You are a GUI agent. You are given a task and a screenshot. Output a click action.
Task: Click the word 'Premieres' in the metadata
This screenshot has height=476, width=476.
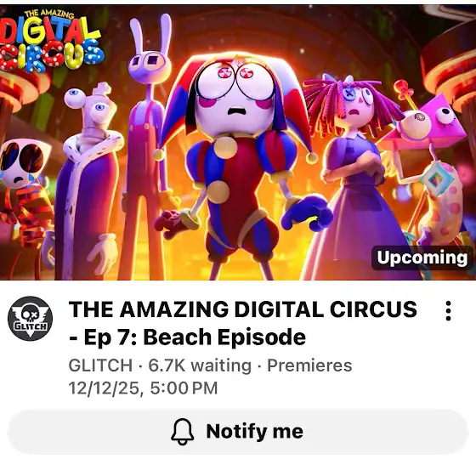(x=309, y=365)
